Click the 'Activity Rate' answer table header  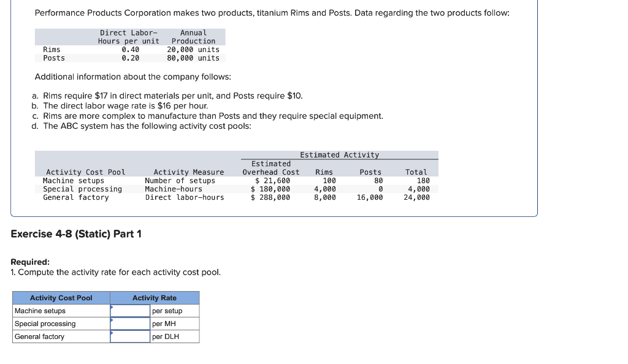pos(155,298)
